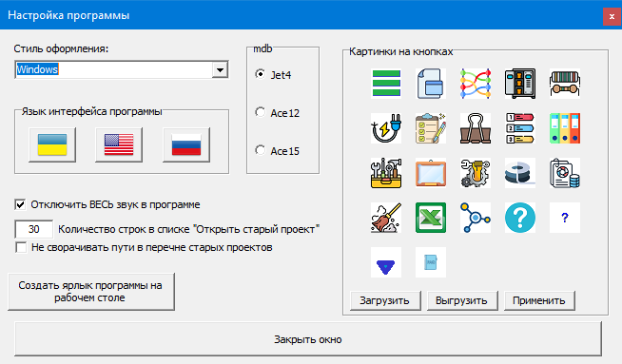Switch interface language to Russian flag
Viewport: 622px width, 364px height.
(x=186, y=144)
